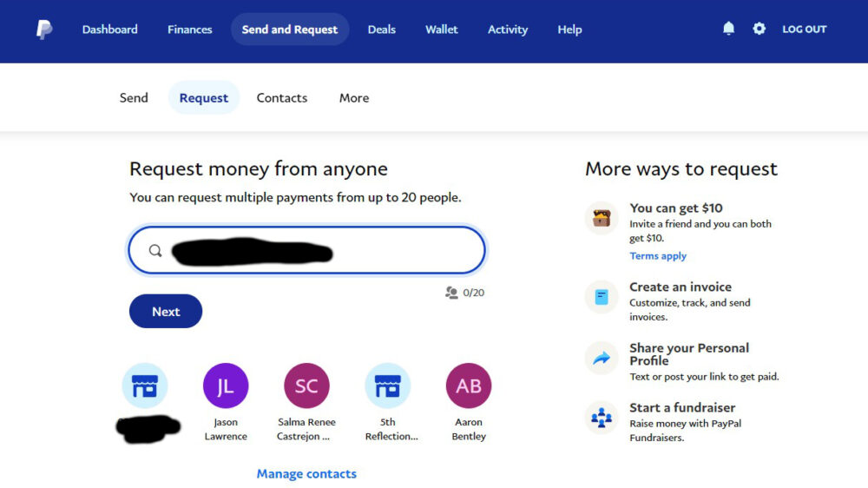Open the notifications bell icon

click(x=728, y=29)
